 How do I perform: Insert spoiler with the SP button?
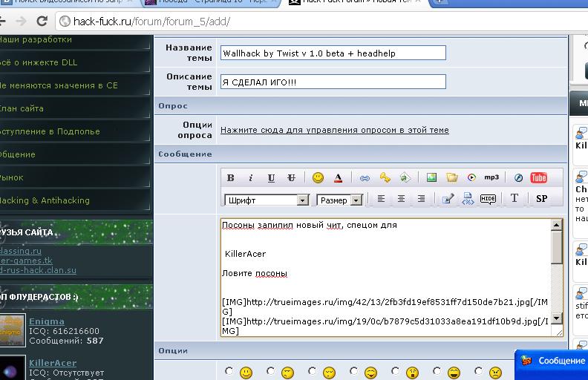click(x=541, y=199)
